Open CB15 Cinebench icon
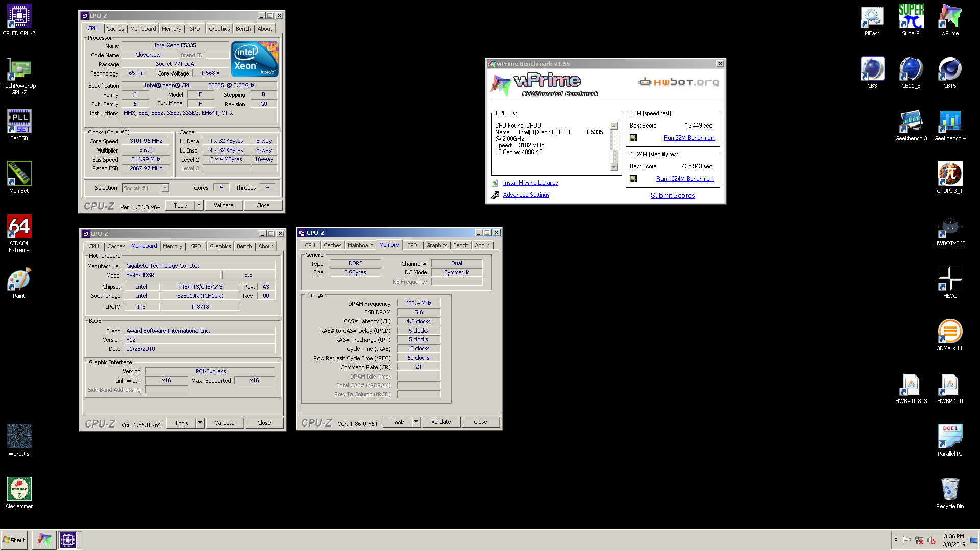Viewport: 980px width, 551px height. [950, 73]
